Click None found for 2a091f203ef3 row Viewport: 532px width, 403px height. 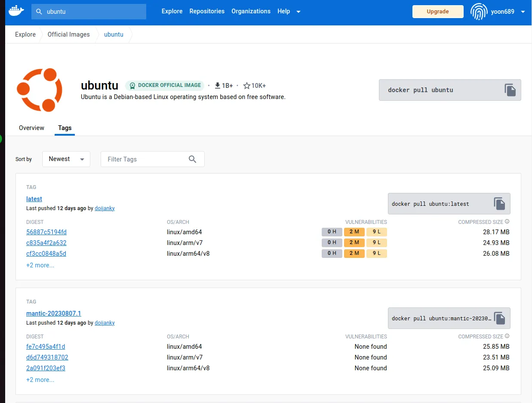(371, 368)
